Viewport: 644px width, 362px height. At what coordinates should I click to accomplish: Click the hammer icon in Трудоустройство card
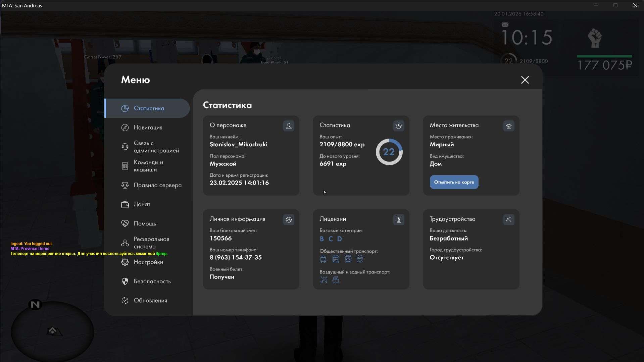point(509,220)
